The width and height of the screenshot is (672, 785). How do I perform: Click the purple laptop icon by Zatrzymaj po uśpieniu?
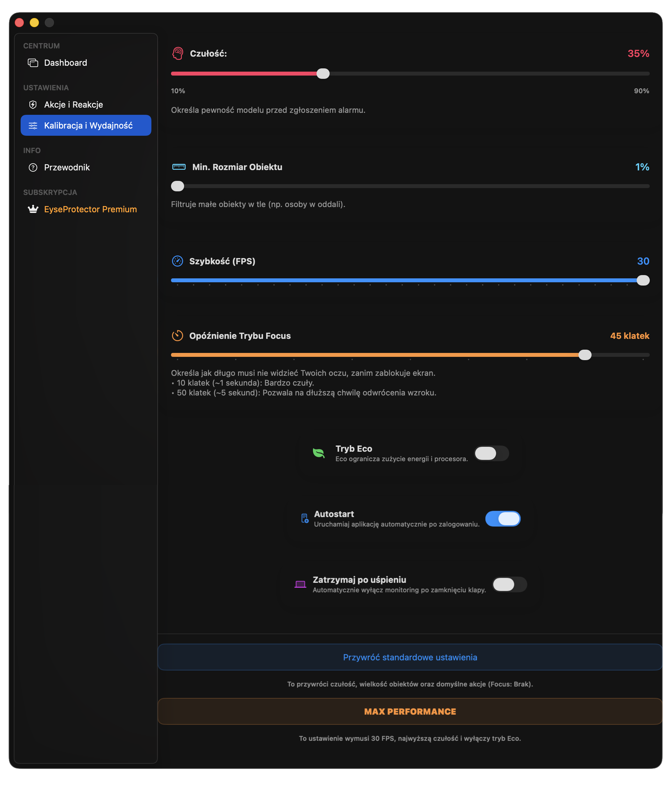point(301,584)
